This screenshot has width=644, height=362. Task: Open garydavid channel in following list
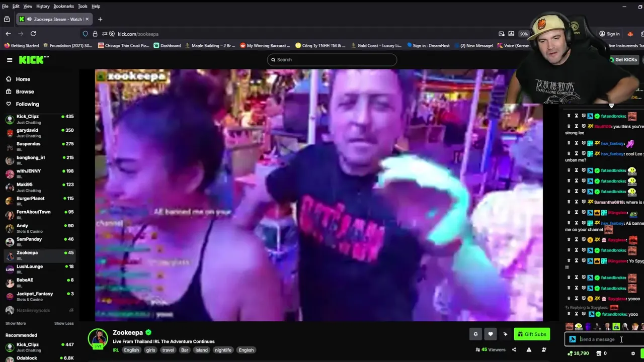pyautogui.click(x=39, y=133)
